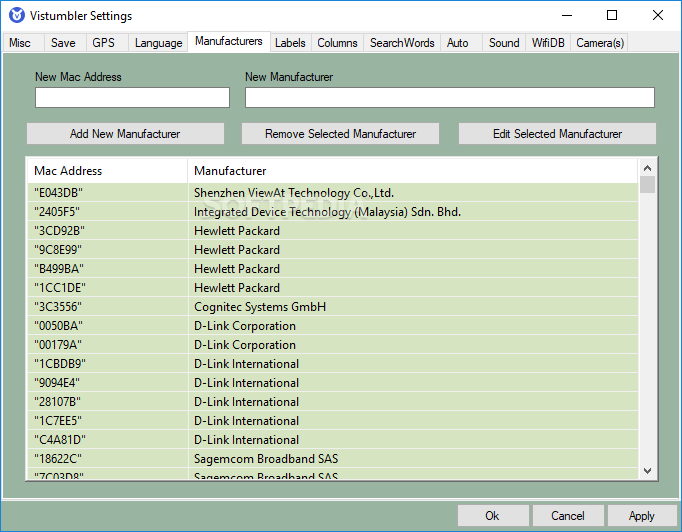Screen dimensions: 682x532
Task: Maximize the Vistumbler Settings window
Action: (x=612, y=15)
